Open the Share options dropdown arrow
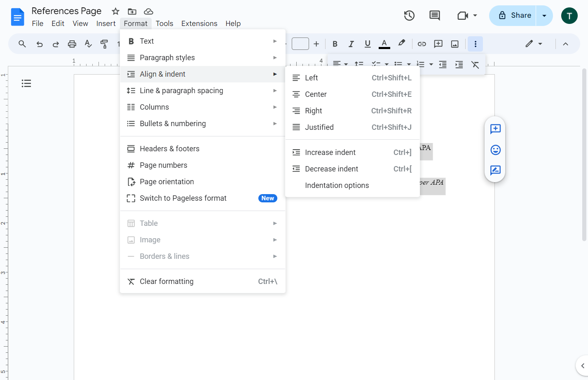Screen dimensions: 588x380 544,16
